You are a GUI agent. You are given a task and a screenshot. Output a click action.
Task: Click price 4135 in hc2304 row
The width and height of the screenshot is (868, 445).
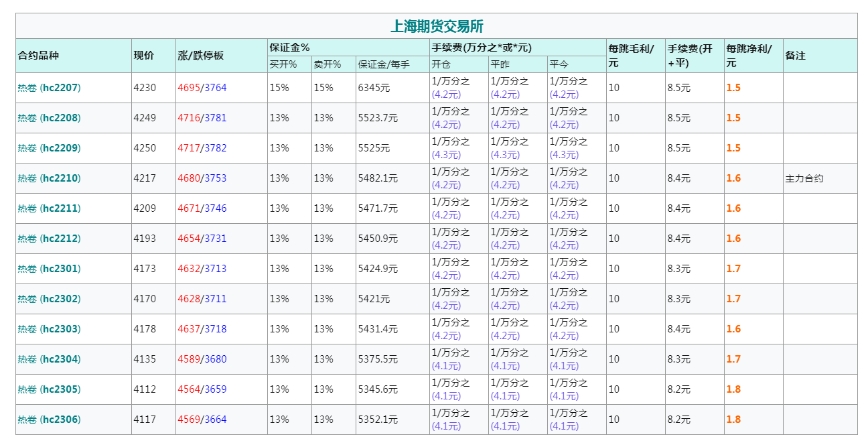[145, 359]
